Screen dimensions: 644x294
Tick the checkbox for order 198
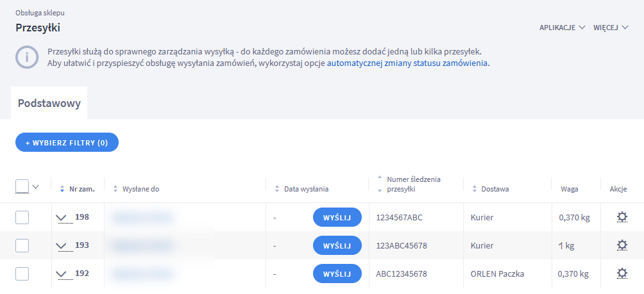[x=22, y=217]
